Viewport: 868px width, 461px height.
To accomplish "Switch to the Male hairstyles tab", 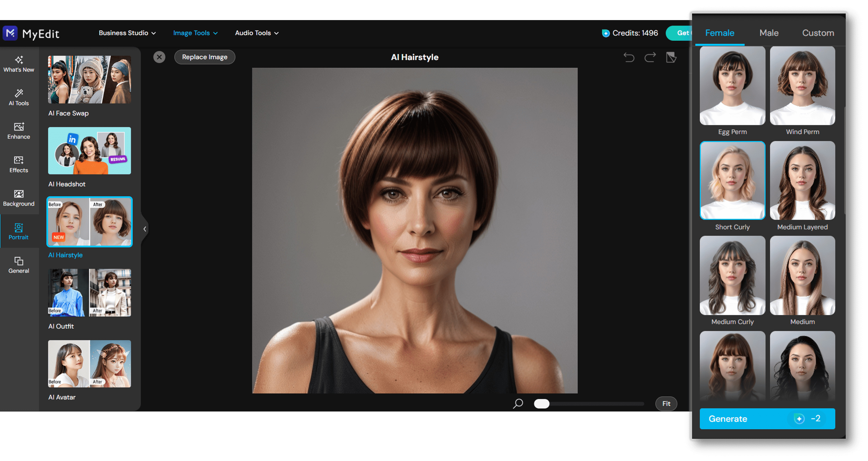I will [769, 33].
